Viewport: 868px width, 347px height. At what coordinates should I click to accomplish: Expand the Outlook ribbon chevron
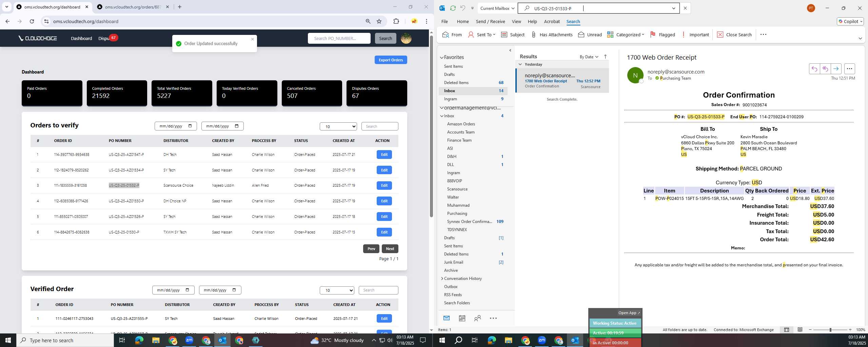pos(860,38)
